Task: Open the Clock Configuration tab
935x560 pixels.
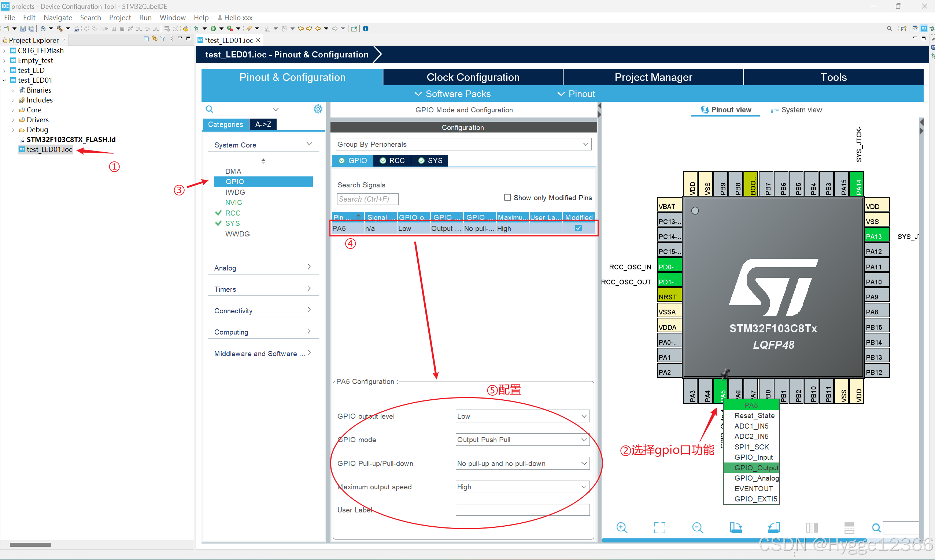Action: [x=473, y=77]
